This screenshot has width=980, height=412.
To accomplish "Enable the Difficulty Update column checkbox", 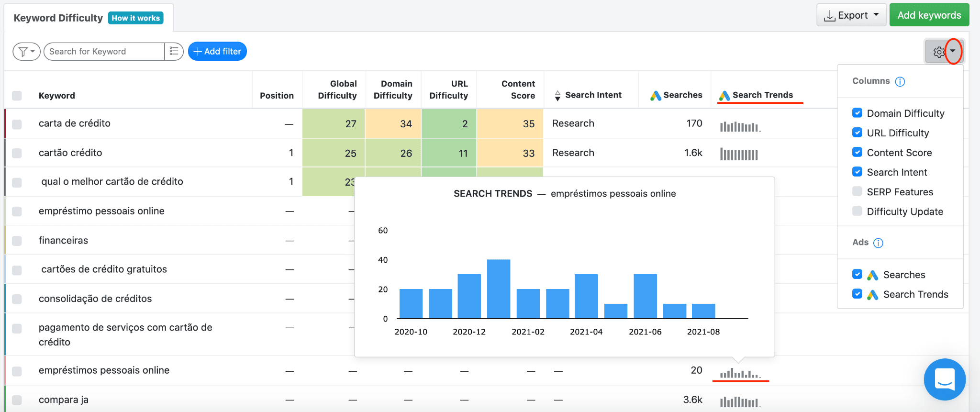I will point(857,211).
